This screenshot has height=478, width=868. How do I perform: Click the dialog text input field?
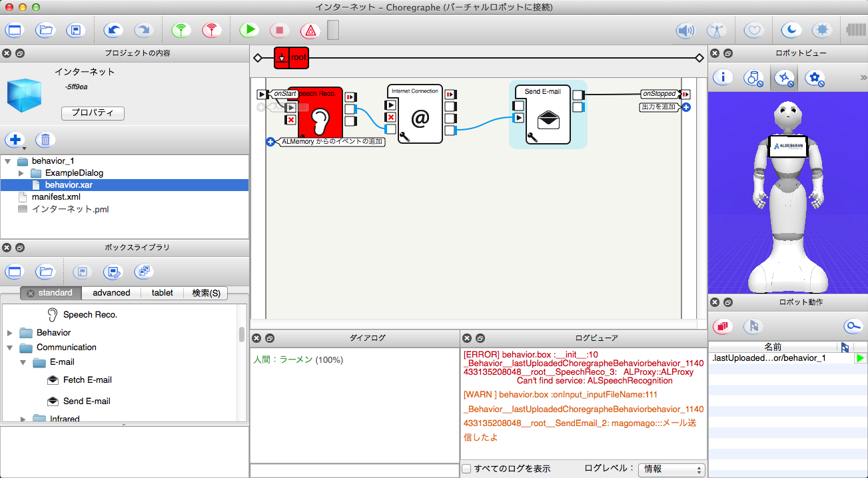click(x=354, y=471)
